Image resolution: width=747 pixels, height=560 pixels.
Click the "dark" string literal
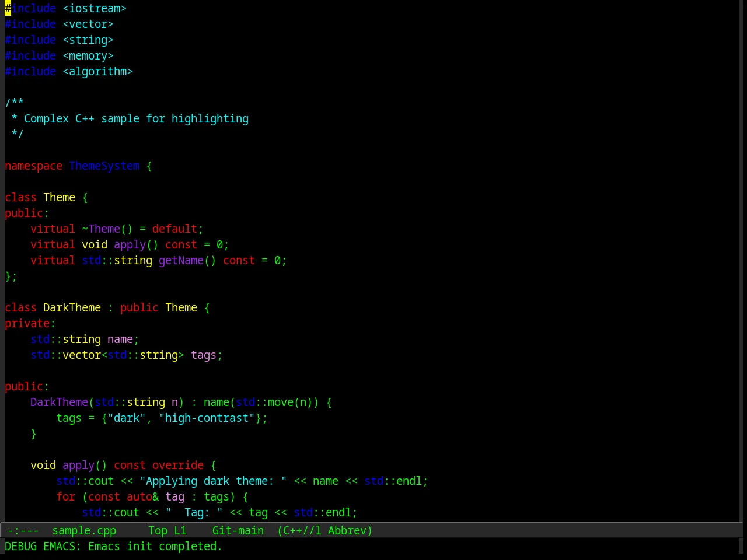[x=127, y=418]
